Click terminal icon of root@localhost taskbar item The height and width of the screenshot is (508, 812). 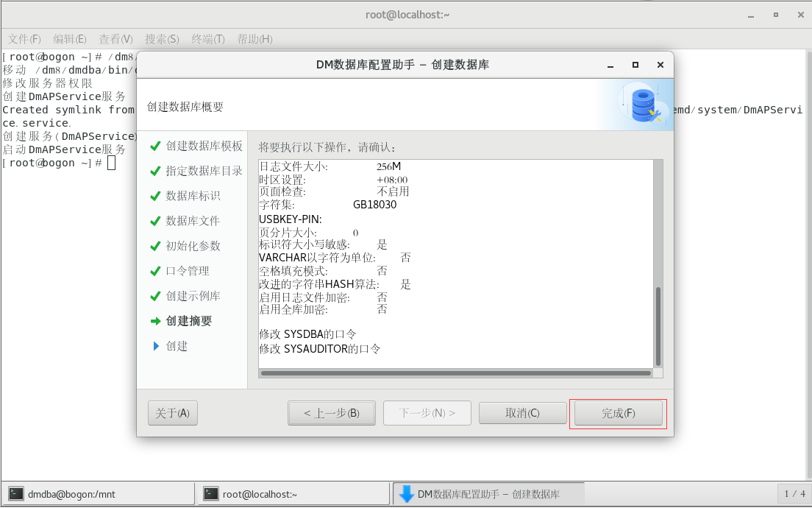point(211,494)
